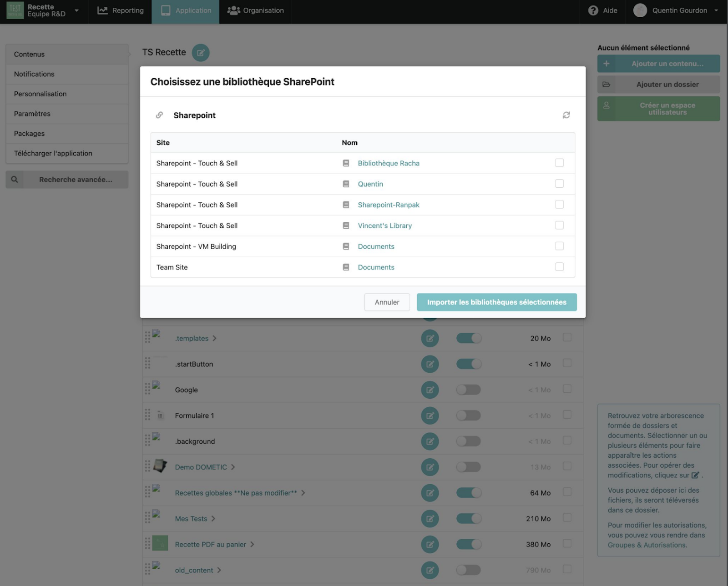Click the Ajouter un dossier button
Viewport: 728px width, 586px height.
659,85
